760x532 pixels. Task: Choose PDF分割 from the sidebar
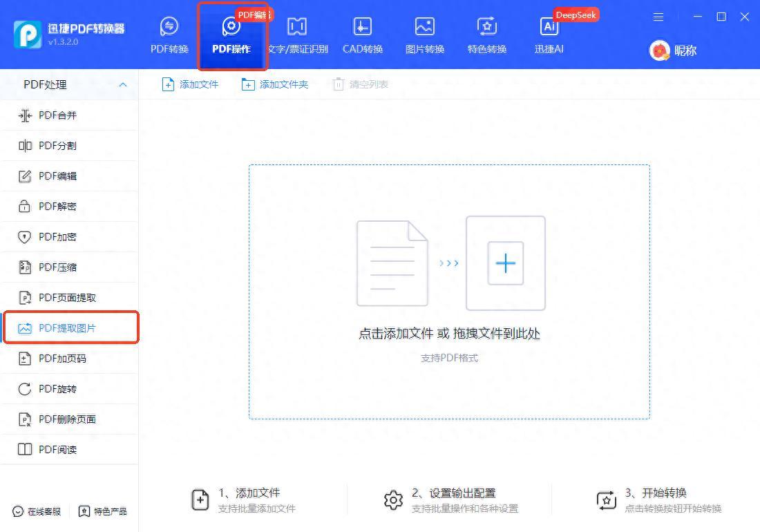tap(58, 146)
